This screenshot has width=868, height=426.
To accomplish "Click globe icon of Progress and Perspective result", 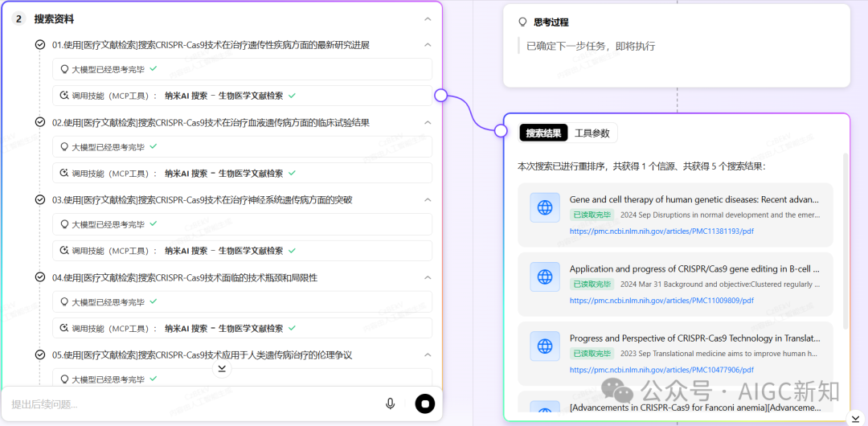I will (x=545, y=346).
